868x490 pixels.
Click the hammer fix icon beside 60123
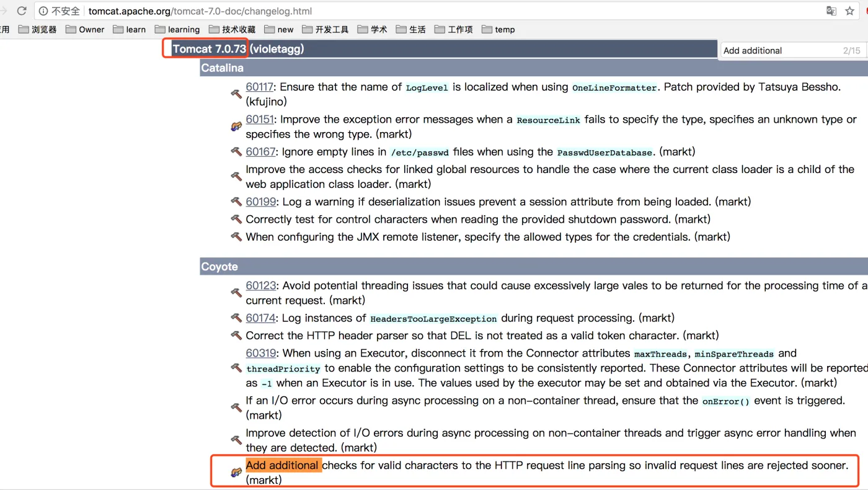[x=236, y=293]
